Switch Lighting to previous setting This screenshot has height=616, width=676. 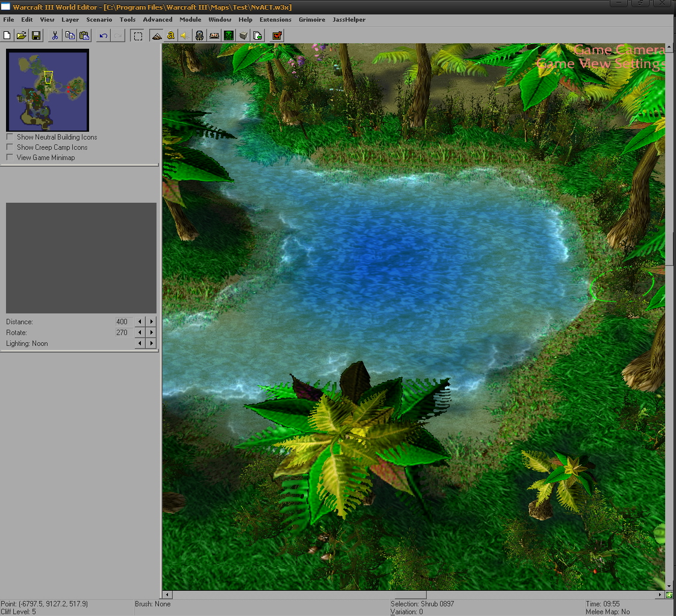pos(140,343)
